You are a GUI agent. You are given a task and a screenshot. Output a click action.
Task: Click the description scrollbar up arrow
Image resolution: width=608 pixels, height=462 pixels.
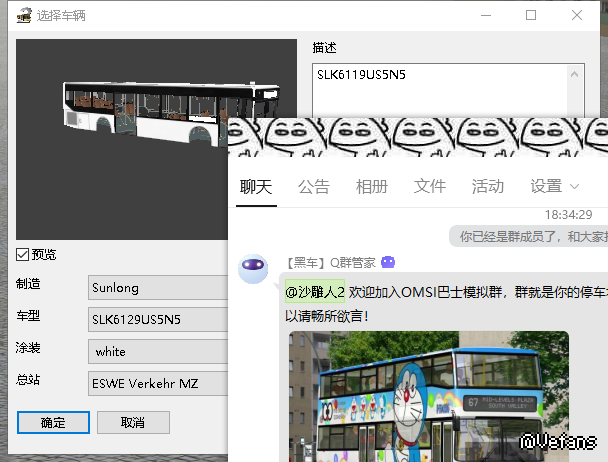tap(575, 75)
